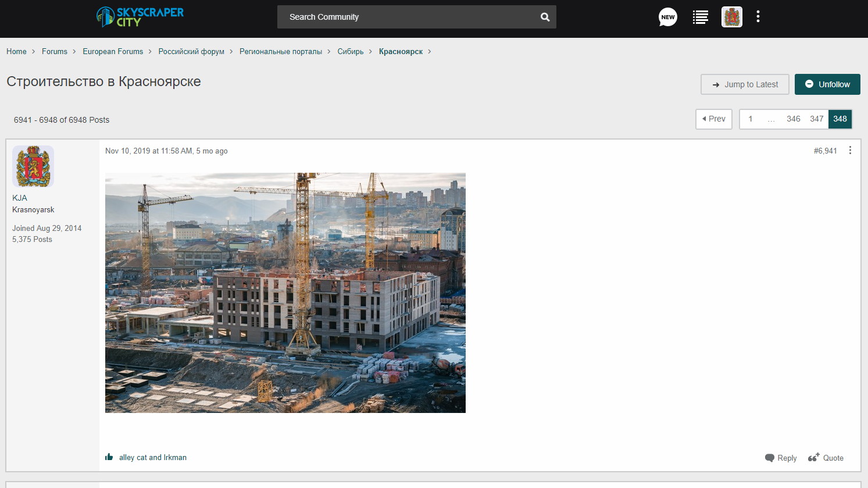Click in the Search Community field
Image resolution: width=868 pixels, height=488 pixels.
point(407,17)
